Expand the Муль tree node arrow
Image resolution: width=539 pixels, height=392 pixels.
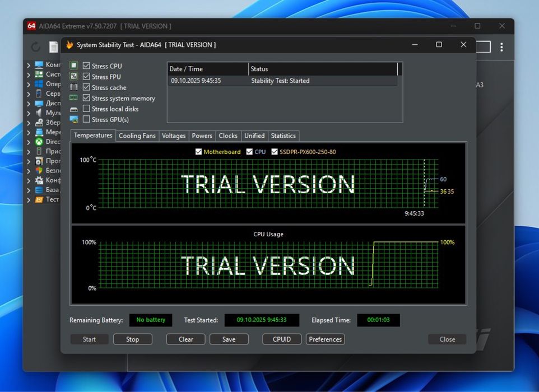coord(29,113)
